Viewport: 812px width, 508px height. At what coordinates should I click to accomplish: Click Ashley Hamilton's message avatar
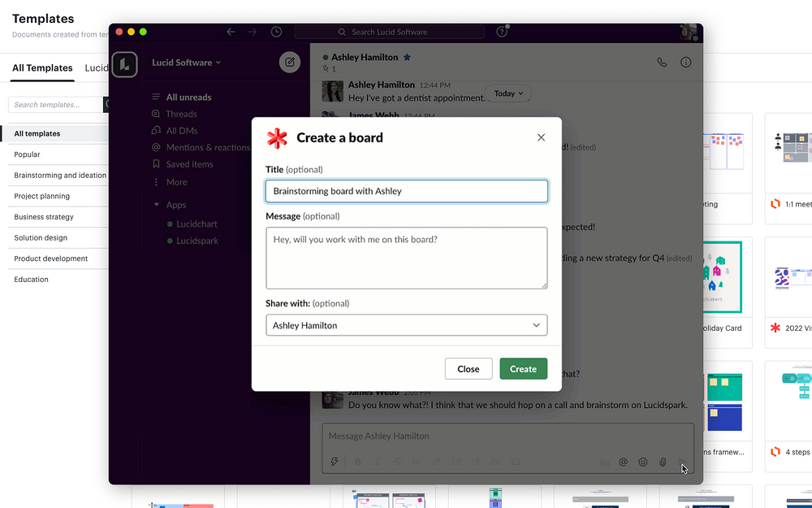point(332,91)
